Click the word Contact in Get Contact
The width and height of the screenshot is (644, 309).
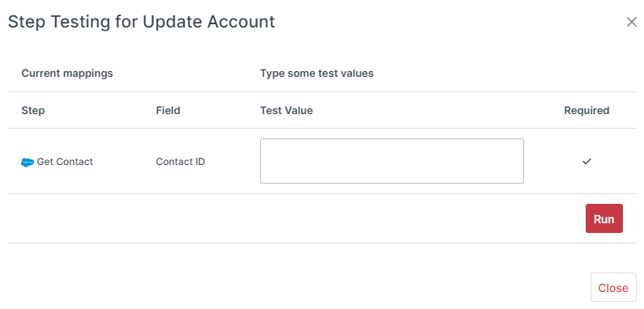pos(75,162)
